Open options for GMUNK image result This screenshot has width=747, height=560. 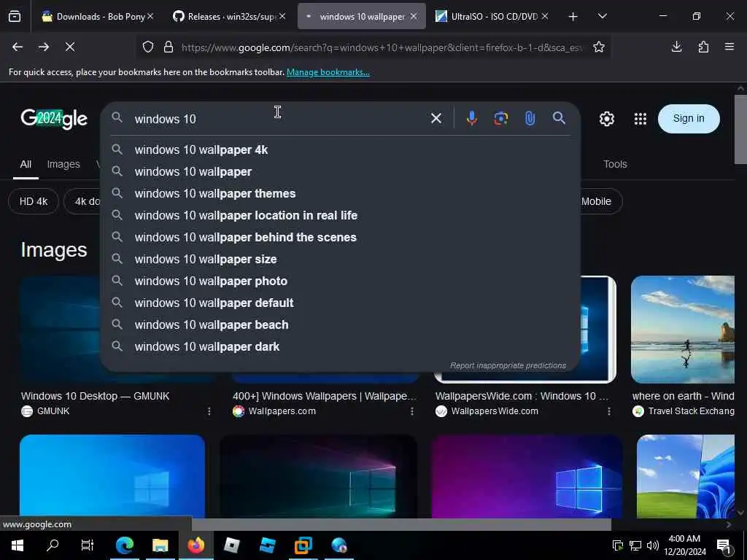click(x=209, y=411)
